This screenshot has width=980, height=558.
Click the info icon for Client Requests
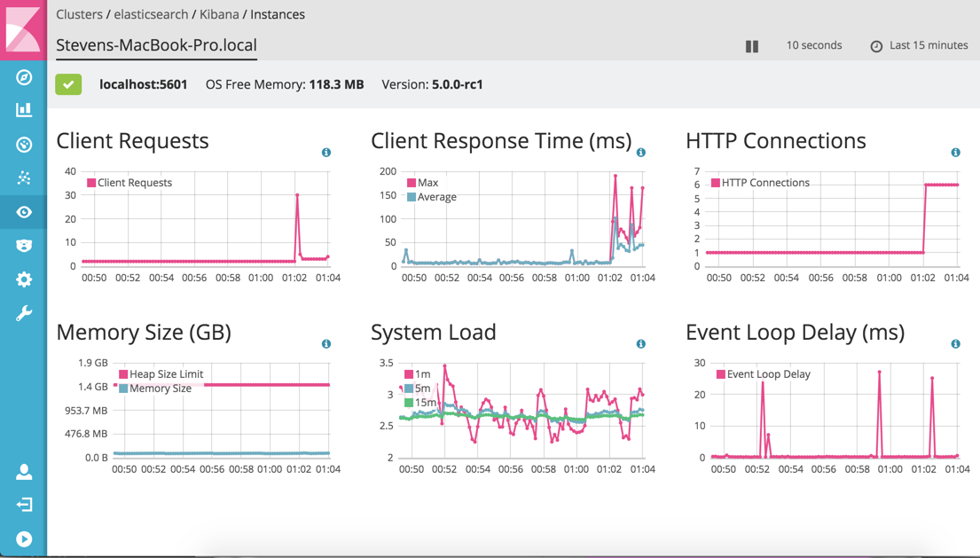click(326, 153)
